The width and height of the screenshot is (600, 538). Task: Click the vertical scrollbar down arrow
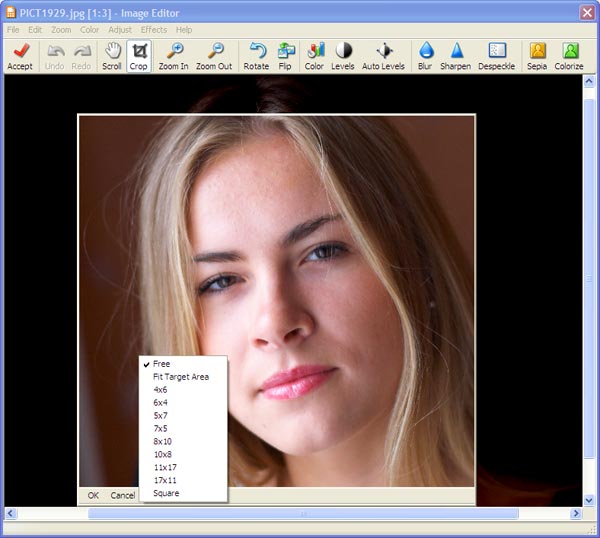click(x=589, y=500)
